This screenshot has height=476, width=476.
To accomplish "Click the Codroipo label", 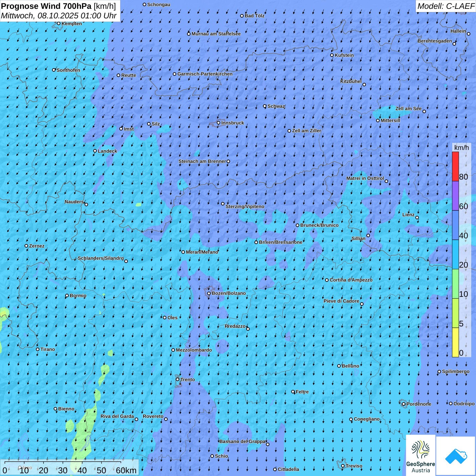I will (x=464, y=404).
